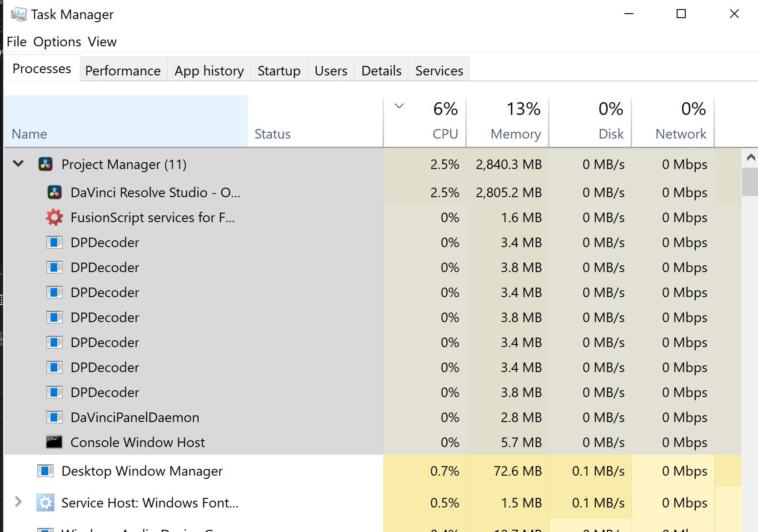Select the Service Host: Windows Font row
Viewport: 758px width, 532px height.
coord(373,502)
